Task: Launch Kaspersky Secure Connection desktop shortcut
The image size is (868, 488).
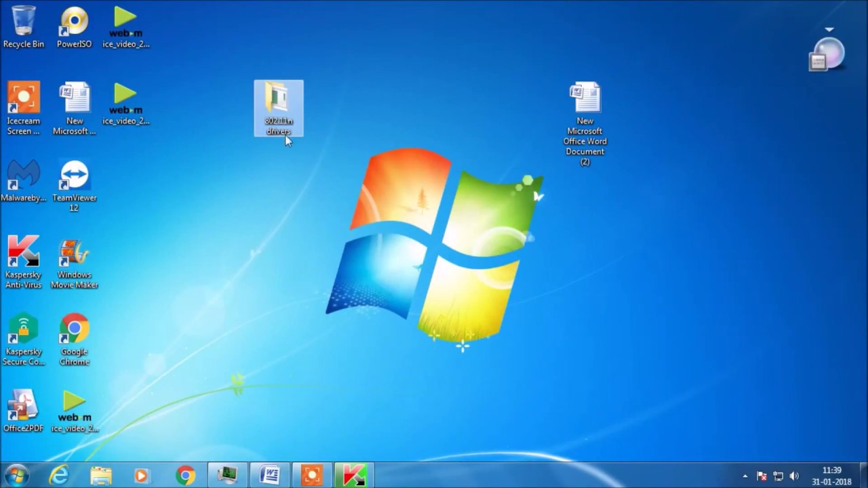Action: coord(24,339)
